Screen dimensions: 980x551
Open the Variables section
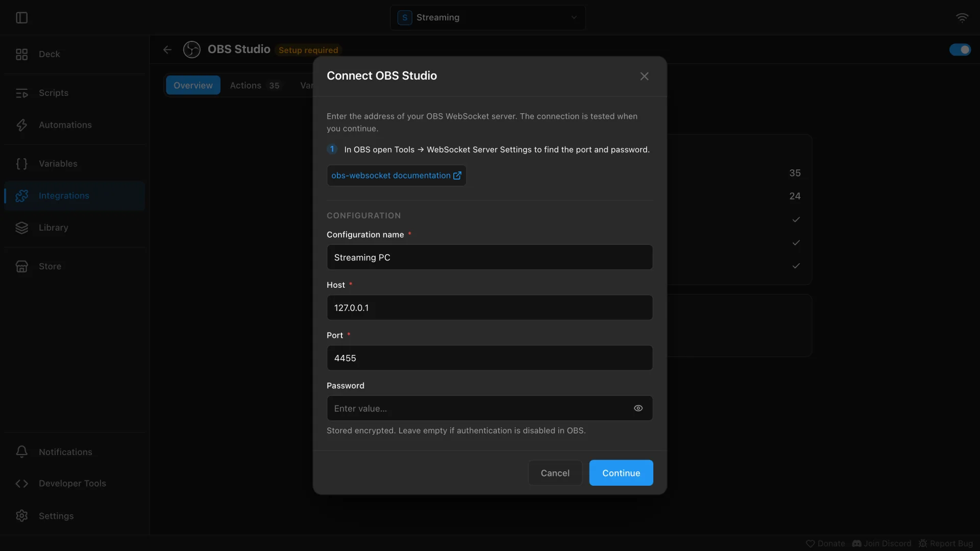[x=75, y=164]
